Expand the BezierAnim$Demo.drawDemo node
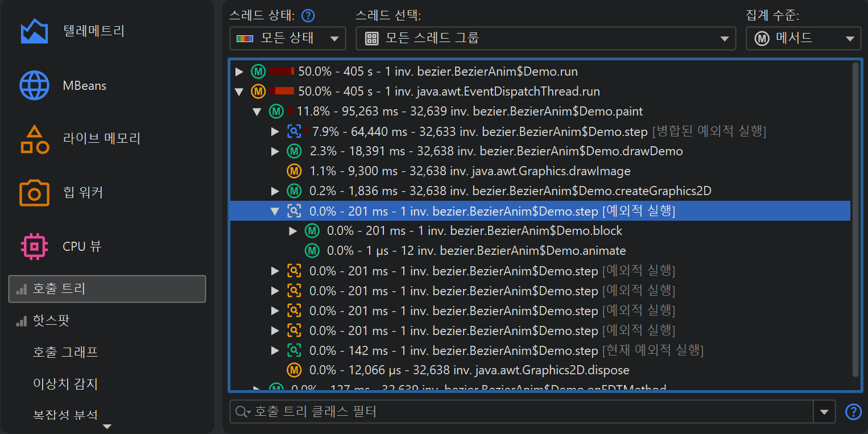The width and height of the screenshot is (868, 434). tap(275, 151)
